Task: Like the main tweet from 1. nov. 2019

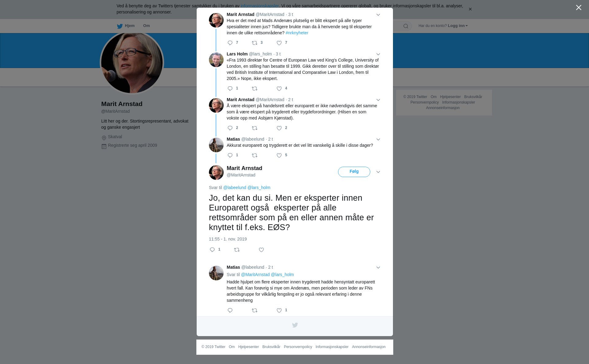Action: point(261,250)
